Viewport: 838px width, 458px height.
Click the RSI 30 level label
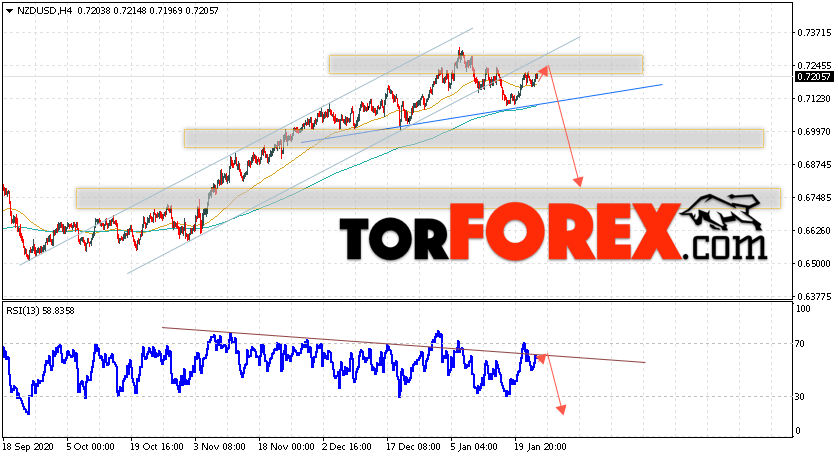coord(800,397)
